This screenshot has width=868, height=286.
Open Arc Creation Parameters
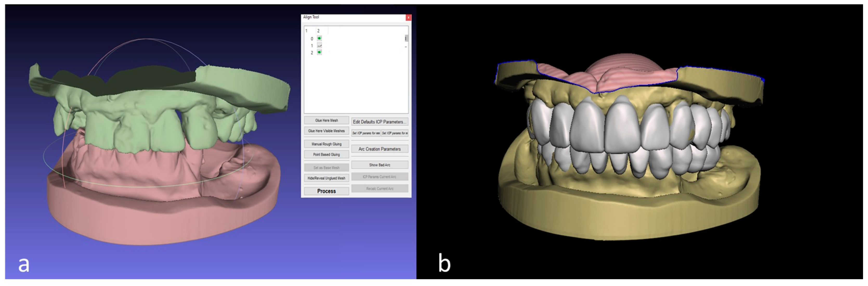[380, 149]
